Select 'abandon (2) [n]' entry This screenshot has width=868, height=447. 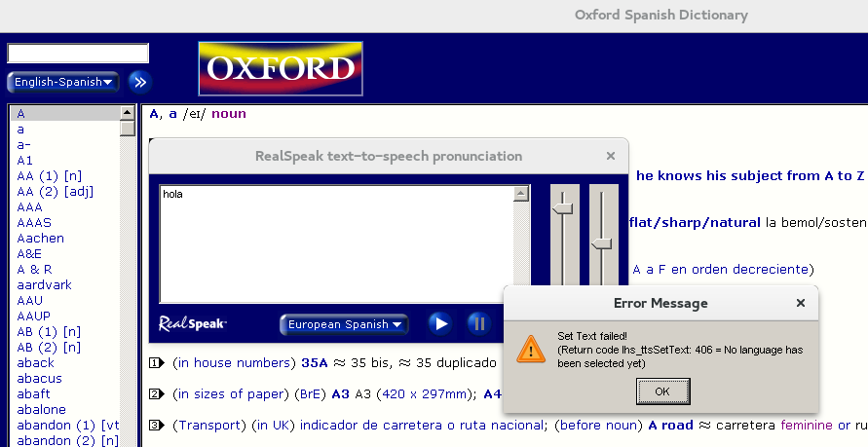(x=68, y=440)
